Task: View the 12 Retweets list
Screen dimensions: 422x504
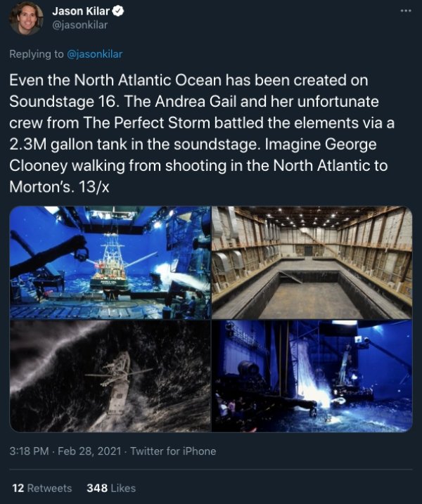Action: click(42, 488)
